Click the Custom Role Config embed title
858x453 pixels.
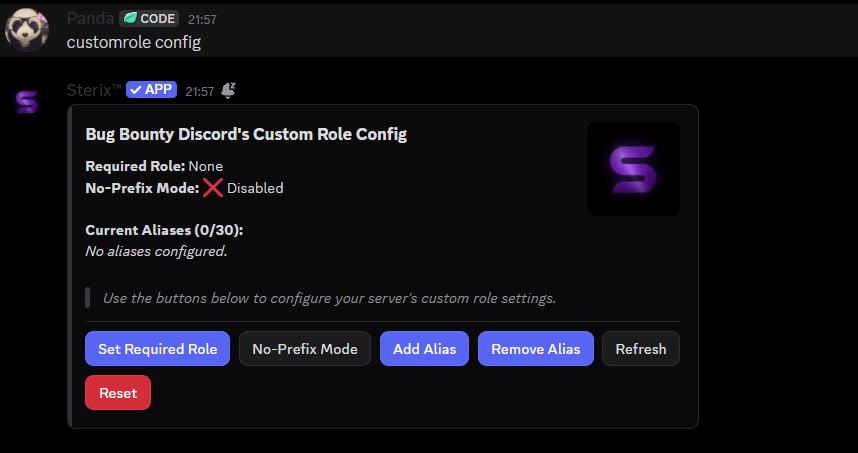(246, 134)
